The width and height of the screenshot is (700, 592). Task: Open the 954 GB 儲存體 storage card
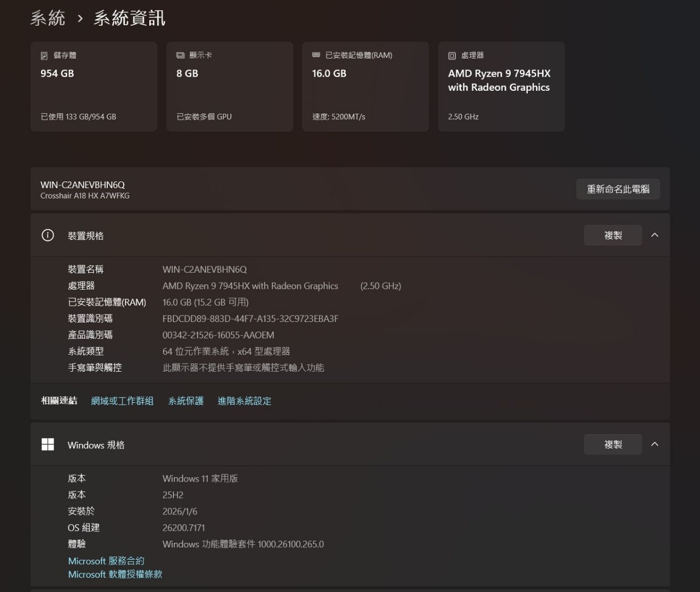pyautogui.click(x=94, y=86)
